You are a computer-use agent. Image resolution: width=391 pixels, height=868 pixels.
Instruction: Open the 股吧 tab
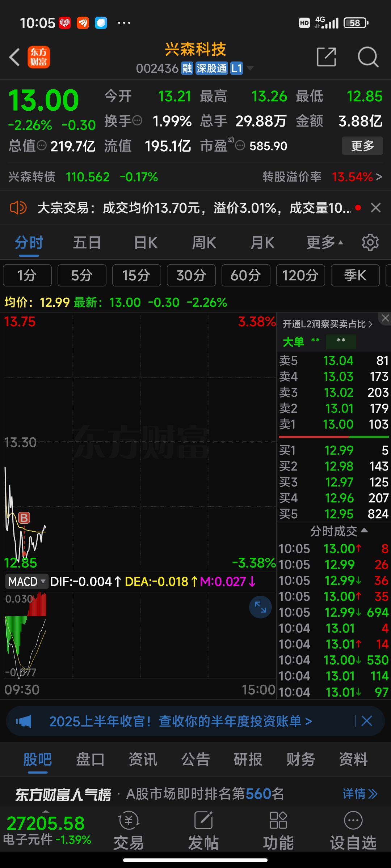(38, 759)
